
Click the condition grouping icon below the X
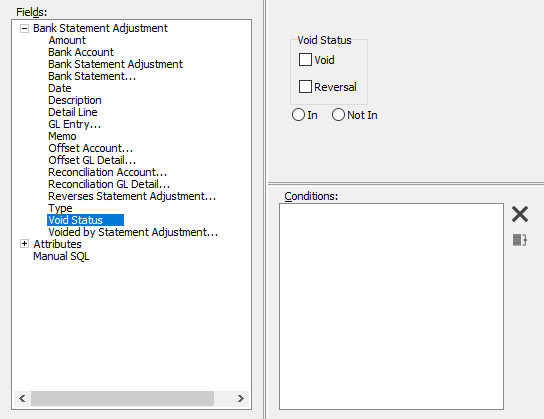tap(520, 240)
